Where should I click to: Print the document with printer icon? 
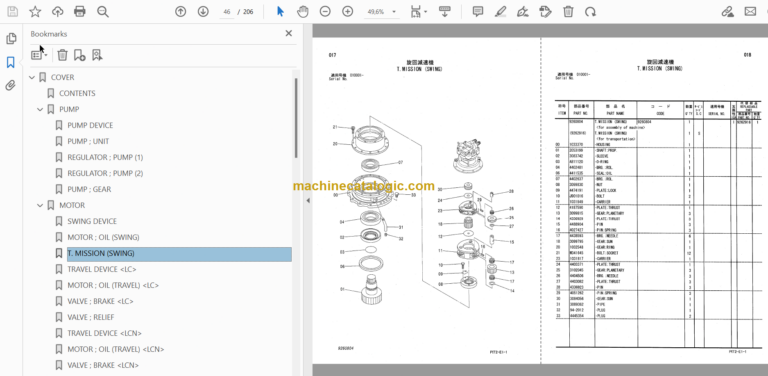coord(79,12)
